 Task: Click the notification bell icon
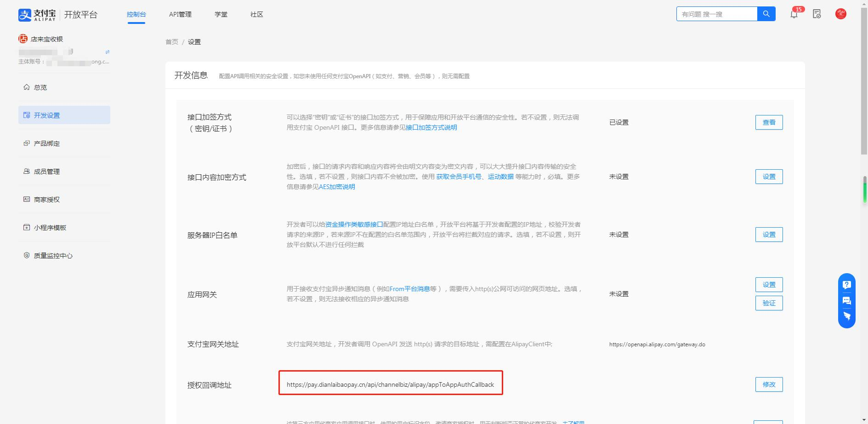point(794,14)
